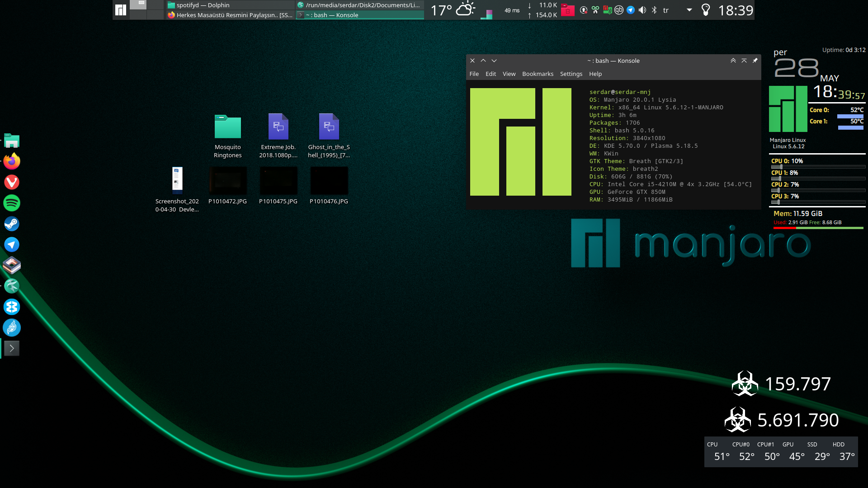The height and width of the screenshot is (488, 868).
Task: Open Konsole Edit menu
Action: point(491,74)
